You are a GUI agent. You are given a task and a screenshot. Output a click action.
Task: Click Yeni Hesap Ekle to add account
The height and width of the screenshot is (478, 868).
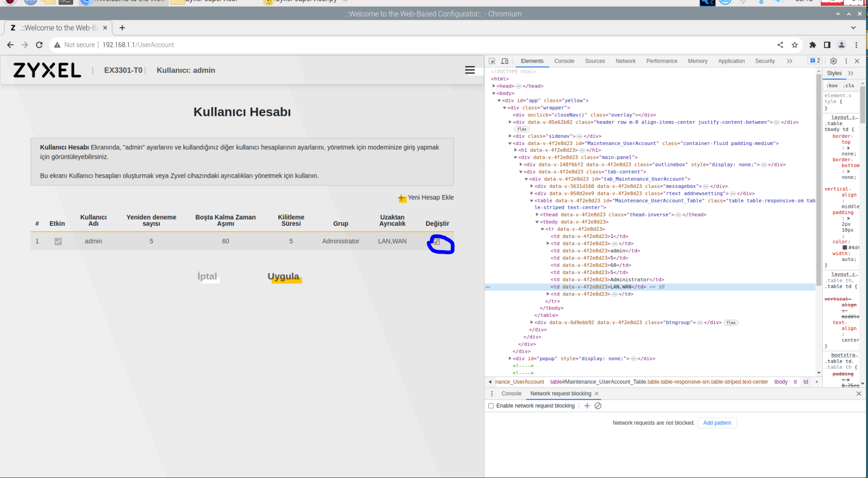tap(426, 198)
